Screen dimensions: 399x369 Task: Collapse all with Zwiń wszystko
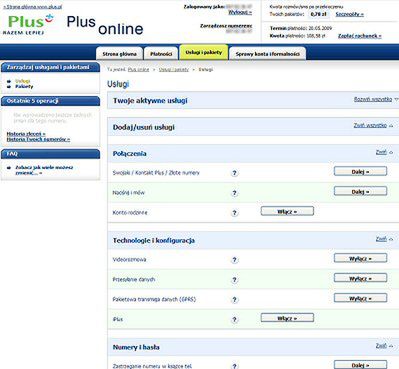pyautogui.click(x=370, y=125)
